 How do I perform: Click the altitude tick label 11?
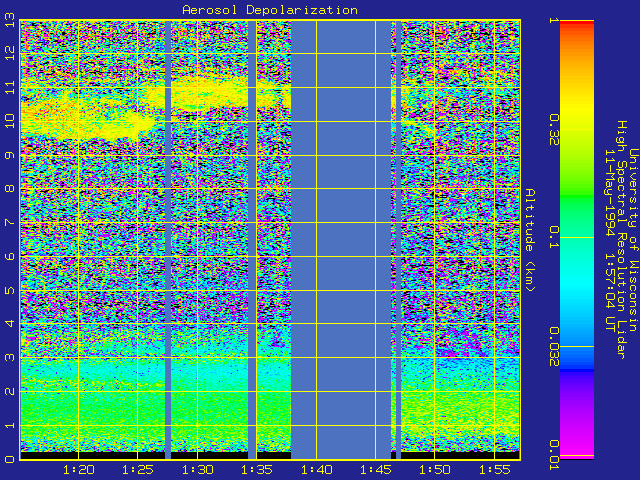9,87
